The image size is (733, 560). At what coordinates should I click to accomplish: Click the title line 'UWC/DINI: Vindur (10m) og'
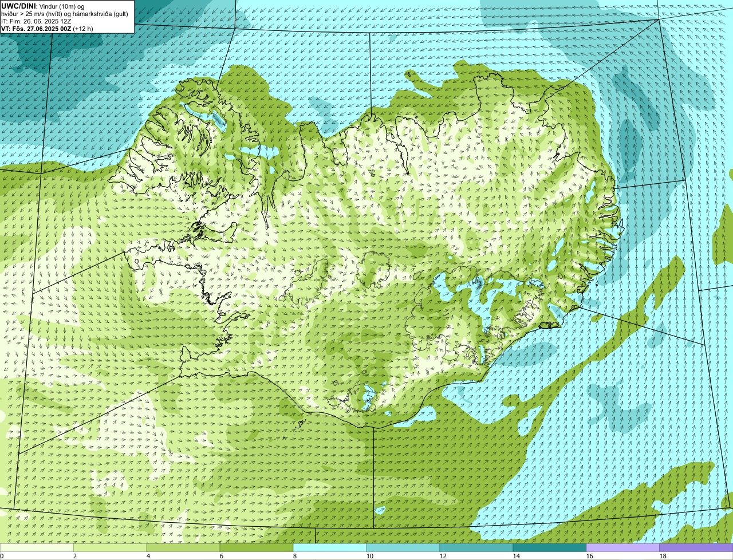44,6
